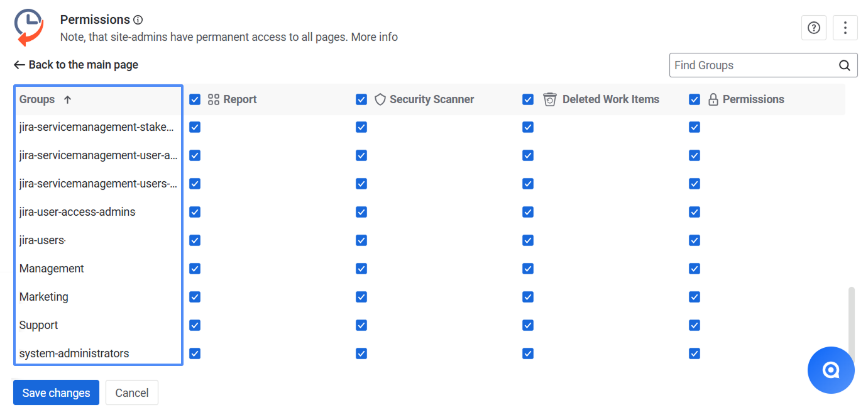Open the More info link
The height and width of the screenshot is (412, 868).
pyautogui.click(x=374, y=37)
